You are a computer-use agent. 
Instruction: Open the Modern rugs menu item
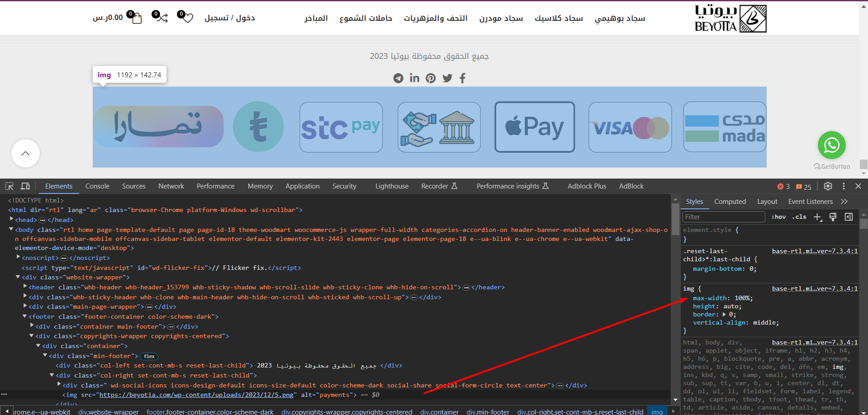pos(501,18)
